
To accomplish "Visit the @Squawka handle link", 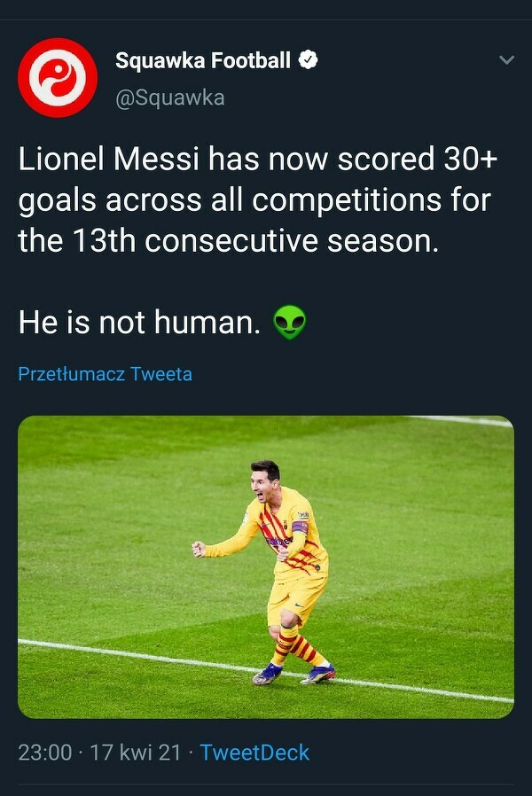I will 170,98.
